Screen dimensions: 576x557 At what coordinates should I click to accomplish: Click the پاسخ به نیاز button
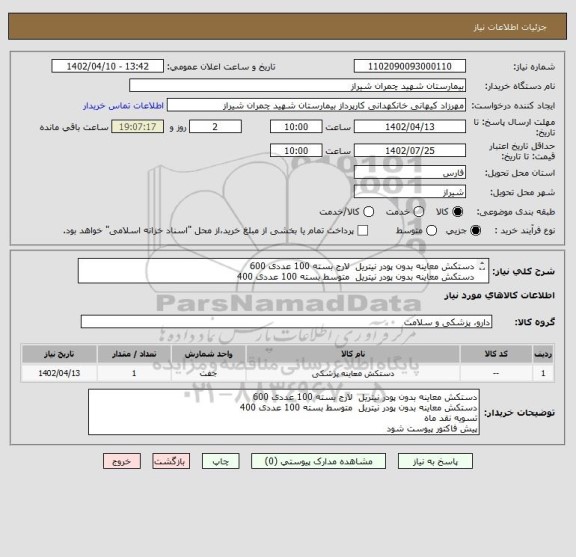pyautogui.click(x=435, y=461)
